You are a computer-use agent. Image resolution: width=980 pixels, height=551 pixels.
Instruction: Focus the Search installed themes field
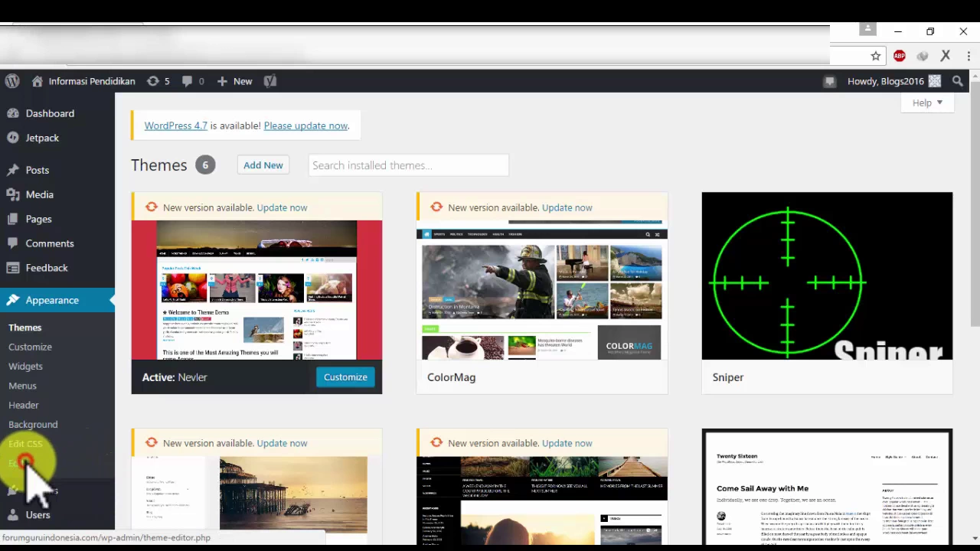(409, 165)
